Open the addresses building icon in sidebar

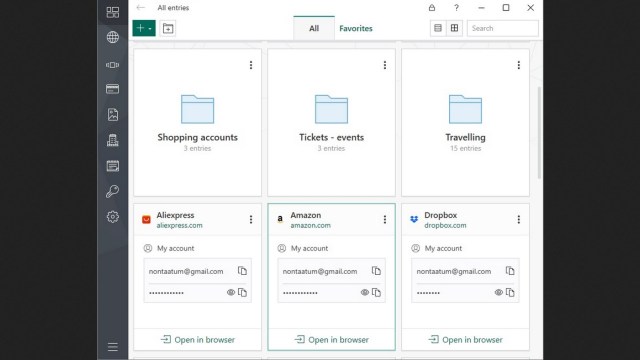click(x=113, y=140)
